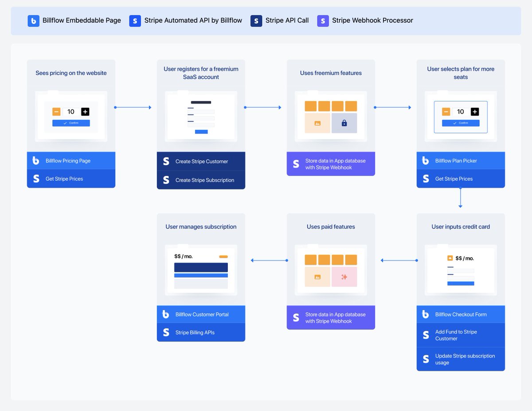Click the lock icon in Uses freemium features card

tap(344, 123)
